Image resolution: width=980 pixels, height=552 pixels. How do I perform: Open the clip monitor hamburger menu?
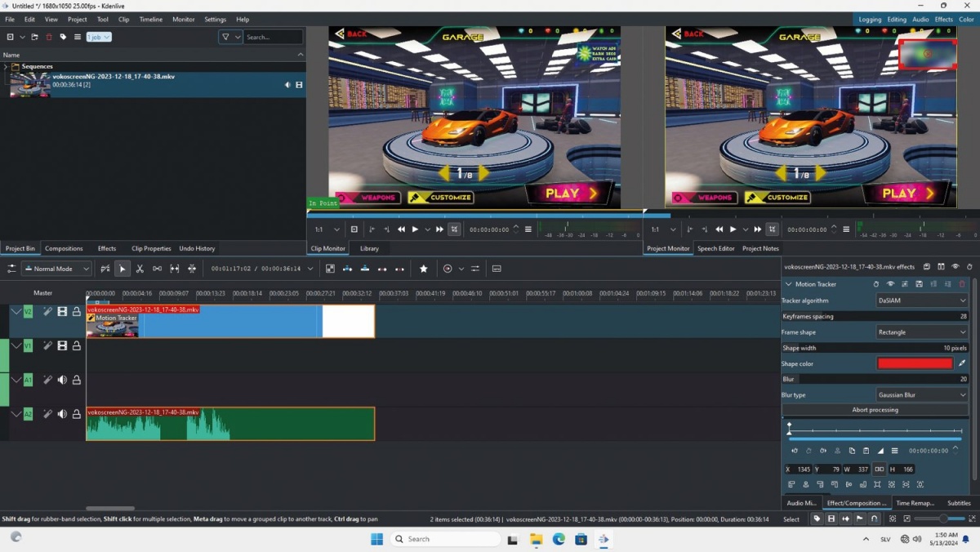528,229
